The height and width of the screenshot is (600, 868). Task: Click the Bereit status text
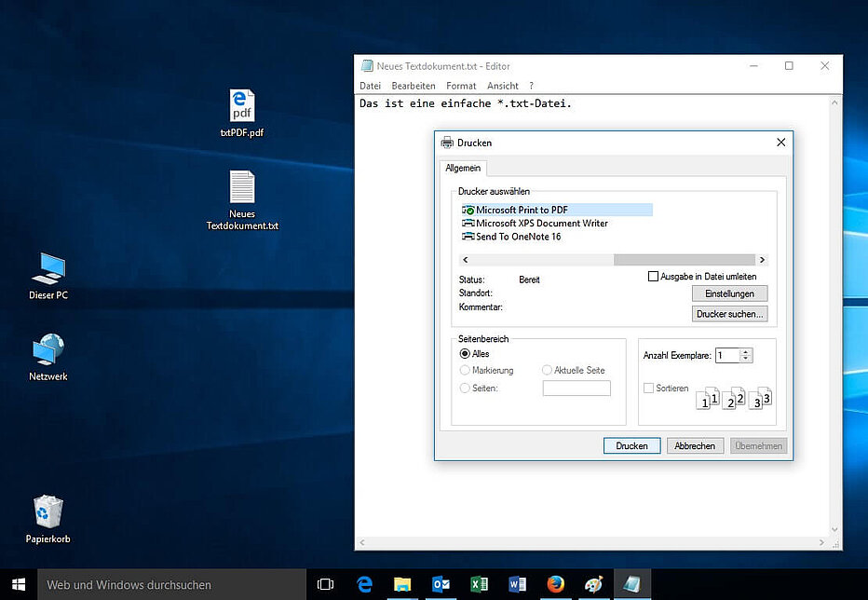(x=529, y=280)
